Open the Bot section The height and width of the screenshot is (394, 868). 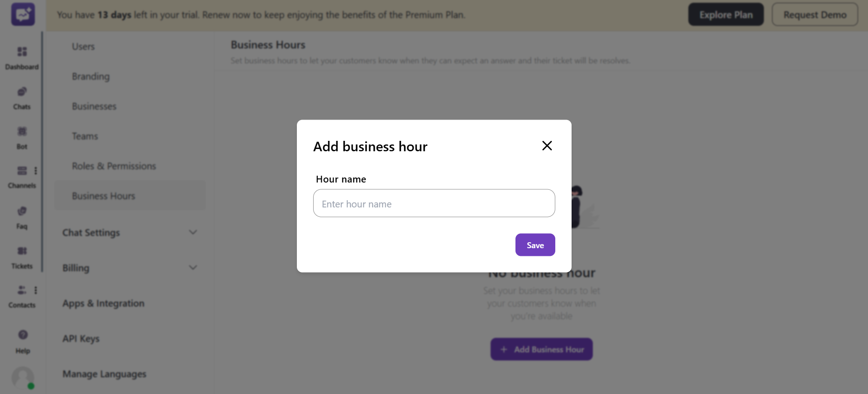22,137
